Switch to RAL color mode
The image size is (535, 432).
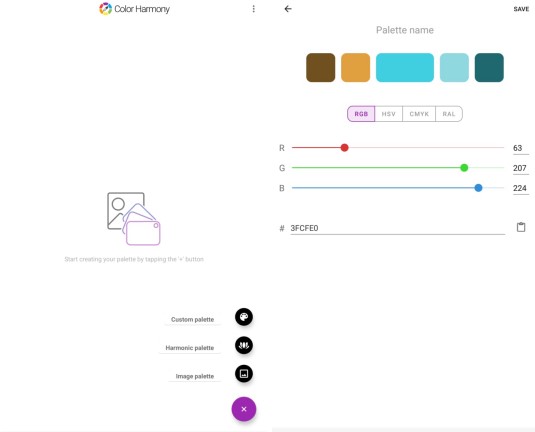point(449,114)
